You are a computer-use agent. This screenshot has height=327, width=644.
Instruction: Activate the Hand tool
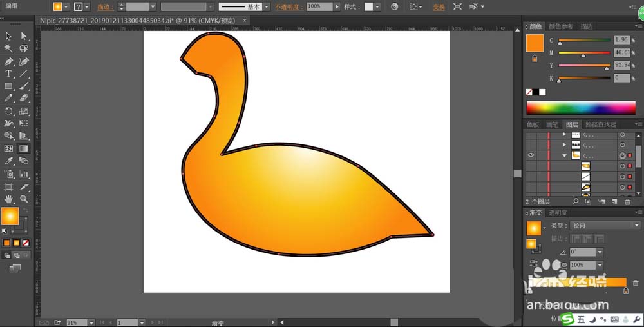[8, 199]
